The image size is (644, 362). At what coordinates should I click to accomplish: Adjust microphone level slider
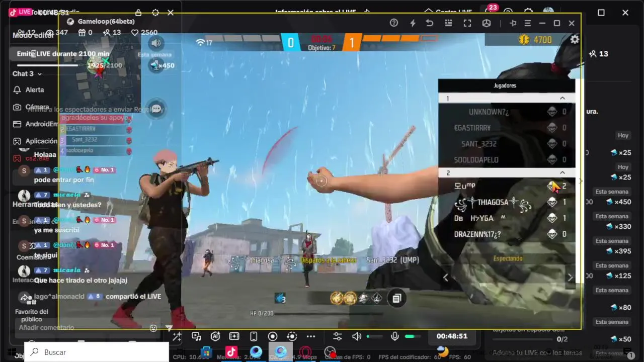[414, 336]
